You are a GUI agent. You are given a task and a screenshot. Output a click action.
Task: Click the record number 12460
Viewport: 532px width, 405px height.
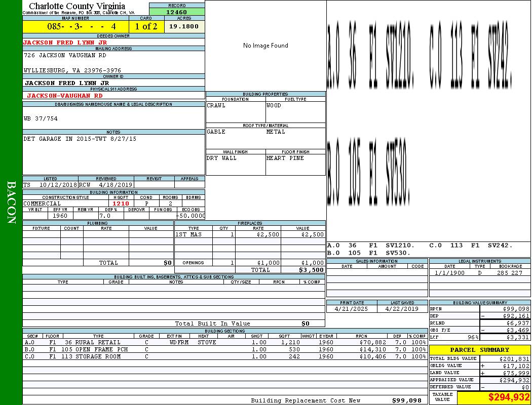[176, 12]
